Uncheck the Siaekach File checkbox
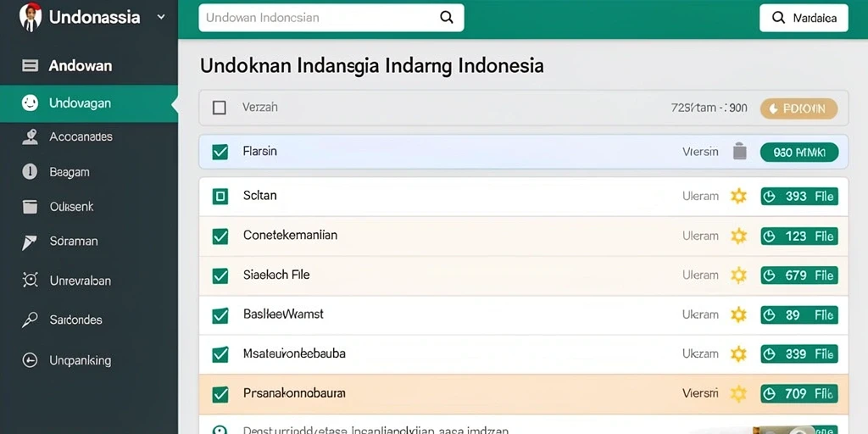 (220, 275)
